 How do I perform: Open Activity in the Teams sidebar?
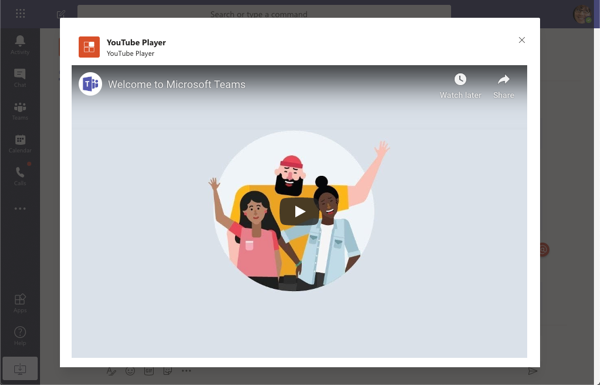coord(20,45)
